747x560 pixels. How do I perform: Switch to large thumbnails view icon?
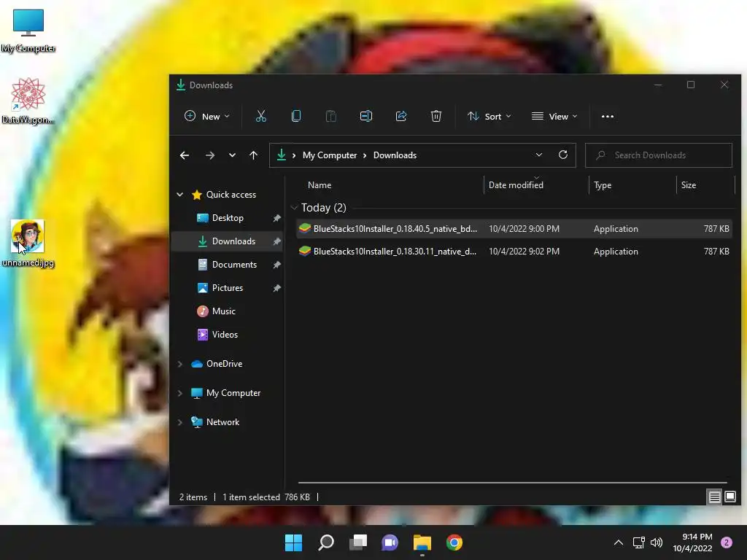click(x=729, y=497)
